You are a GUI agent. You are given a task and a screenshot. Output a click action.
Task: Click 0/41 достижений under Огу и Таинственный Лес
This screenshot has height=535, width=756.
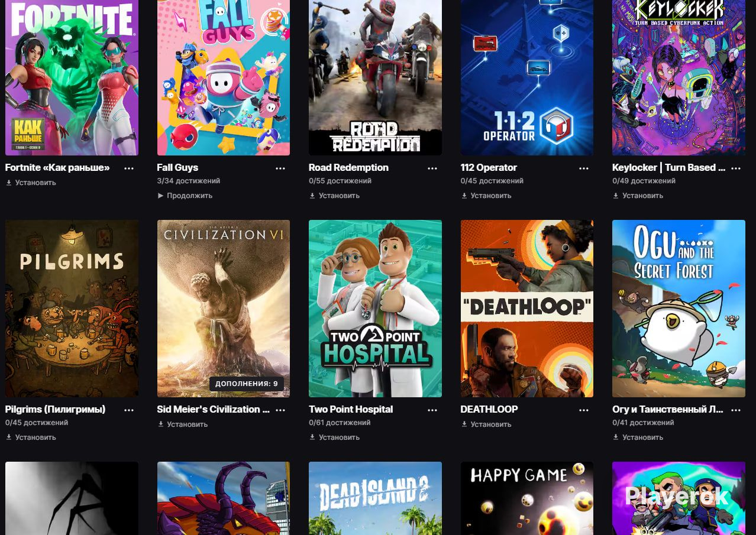click(643, 423)
